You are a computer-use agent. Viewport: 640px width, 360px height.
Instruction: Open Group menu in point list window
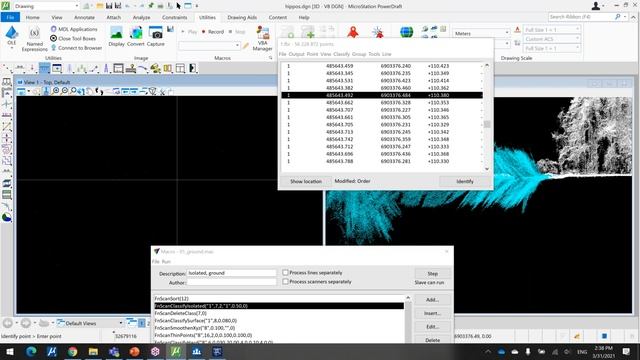(x=359, y=54)
